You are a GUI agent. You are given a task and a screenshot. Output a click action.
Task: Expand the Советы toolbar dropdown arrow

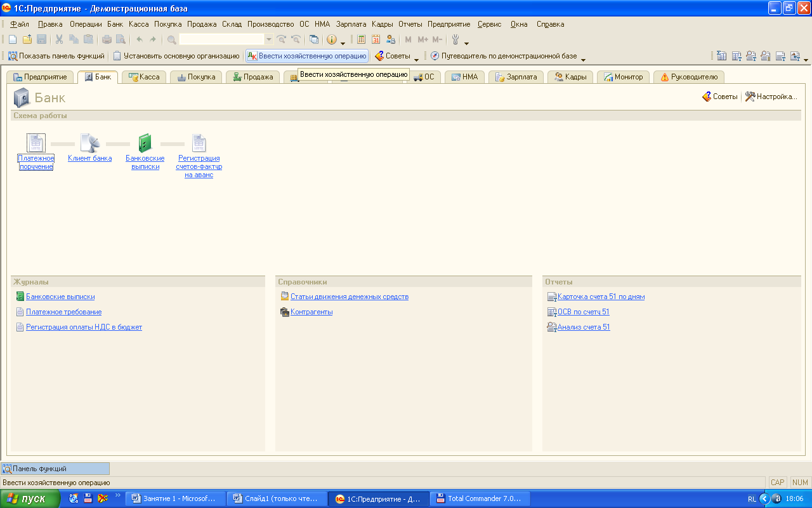coord(416,58)
